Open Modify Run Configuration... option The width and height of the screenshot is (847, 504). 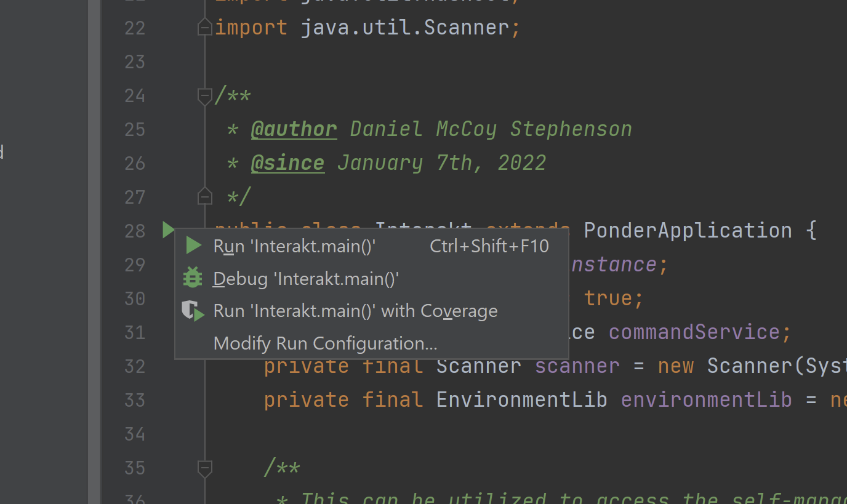325,343
